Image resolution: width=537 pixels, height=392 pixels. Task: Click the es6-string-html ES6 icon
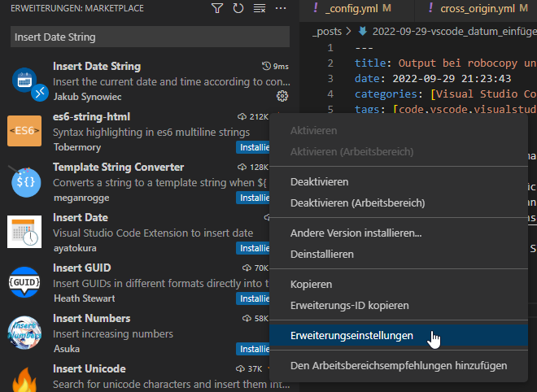pos(24,131)
